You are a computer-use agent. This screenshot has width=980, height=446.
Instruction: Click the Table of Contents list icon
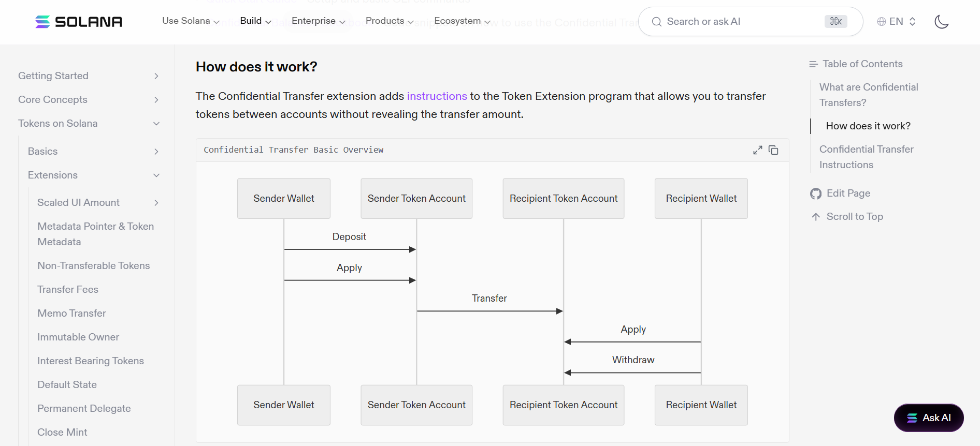(x=813, y=64)
